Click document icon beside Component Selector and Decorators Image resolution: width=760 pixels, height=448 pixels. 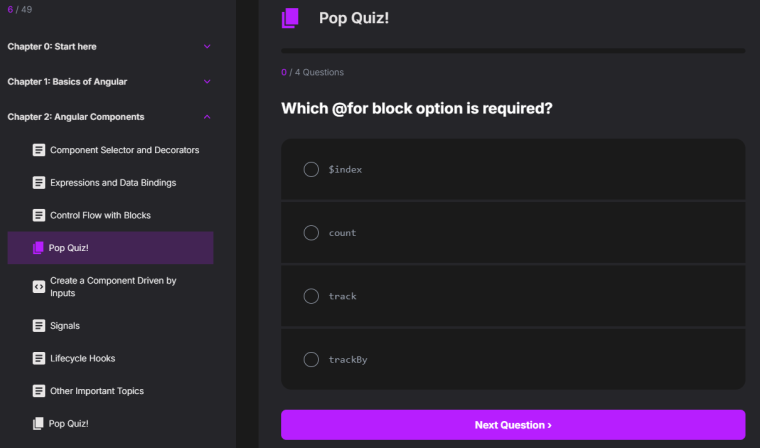pos(39,150)
